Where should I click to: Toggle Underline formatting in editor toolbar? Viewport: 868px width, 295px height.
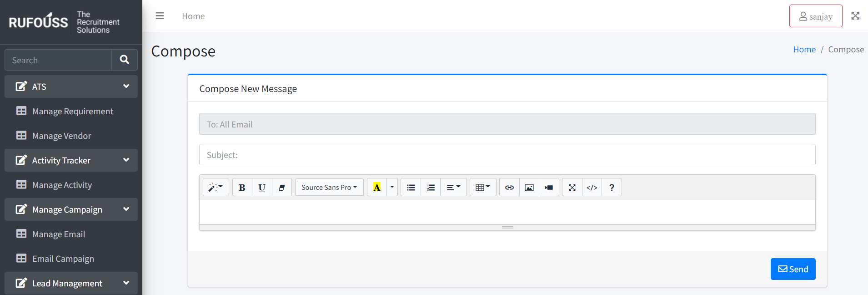point(262,188)
